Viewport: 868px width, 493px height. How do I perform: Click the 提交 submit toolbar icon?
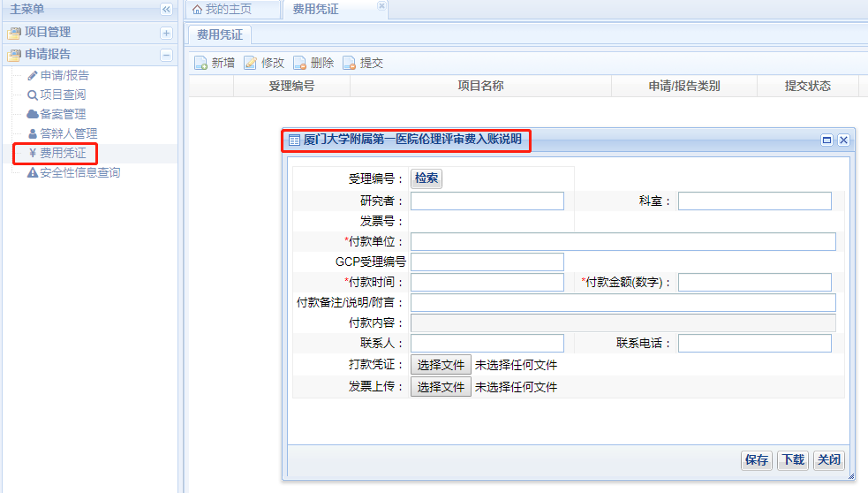pyautogui.click(x=350, y=63)
